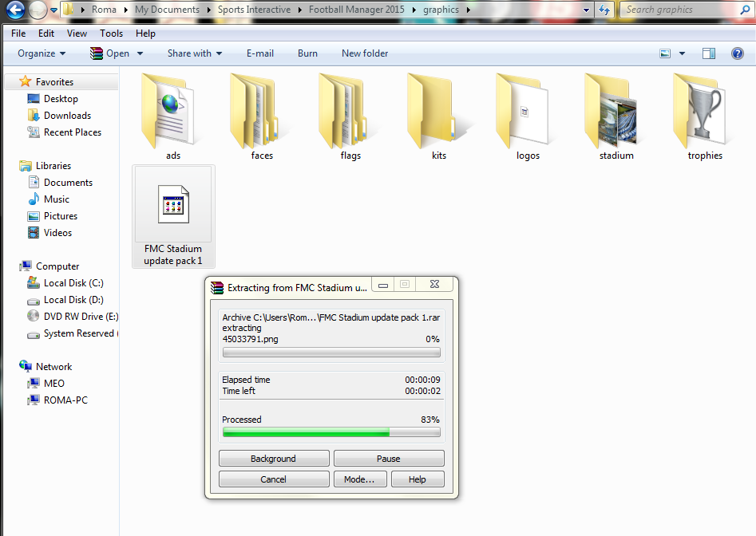
Task: Open DVD RW Drive (E:)
Action: tap(81, 317)
